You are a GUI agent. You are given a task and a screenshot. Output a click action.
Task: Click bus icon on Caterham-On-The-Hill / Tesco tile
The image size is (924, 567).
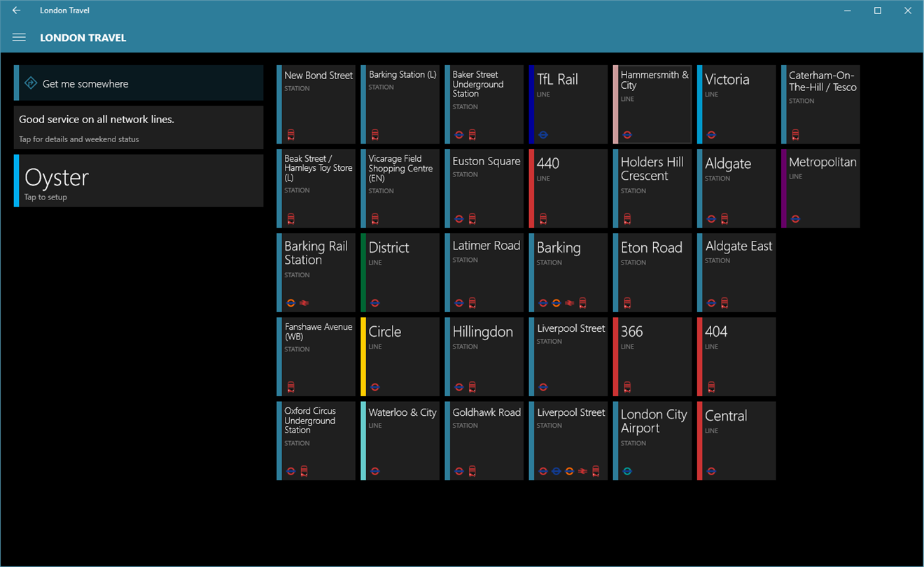(x=795, y=135)
